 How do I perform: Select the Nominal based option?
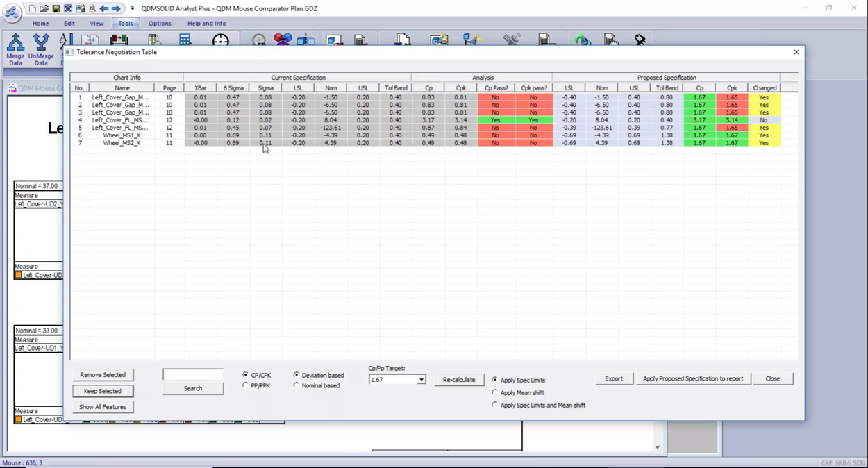pos(297,385)
